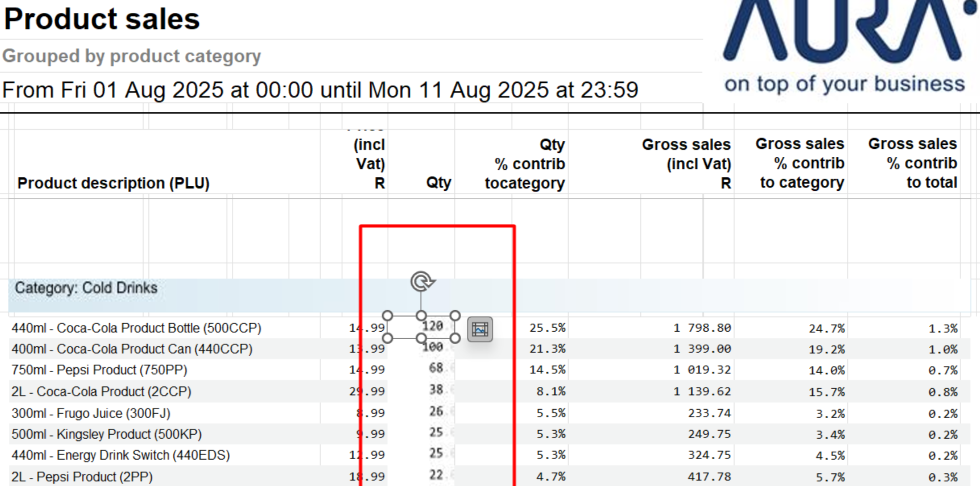Click the 0.8% total contribution value
The height and width of the screenshot is (486, 980).
pyautogui.click(x=943, y=393)
